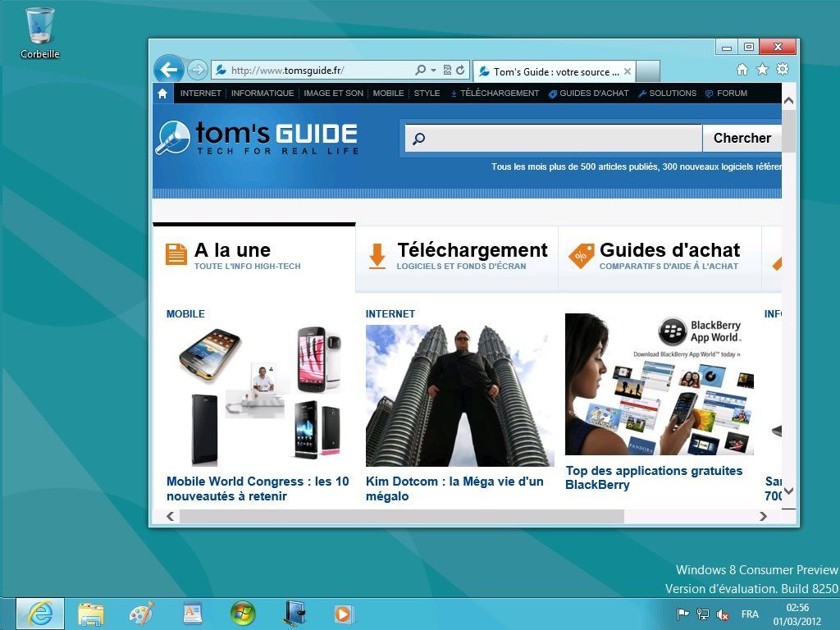840x630 pixels.
Task: Open GUIDES D'ACHAT in the top nav
Action: (x=589, y=94)
